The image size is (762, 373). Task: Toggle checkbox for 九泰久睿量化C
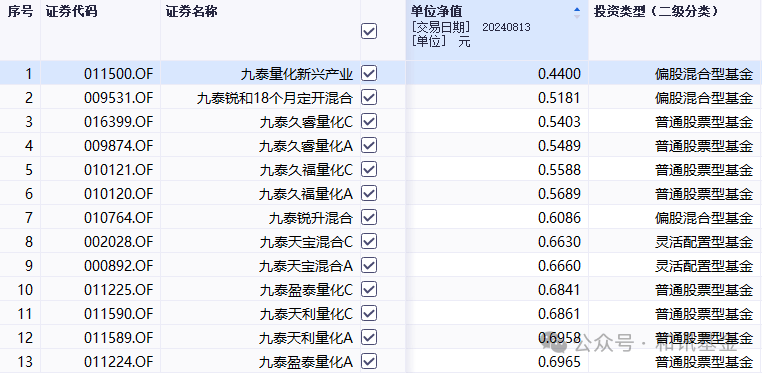pos(369,122)
